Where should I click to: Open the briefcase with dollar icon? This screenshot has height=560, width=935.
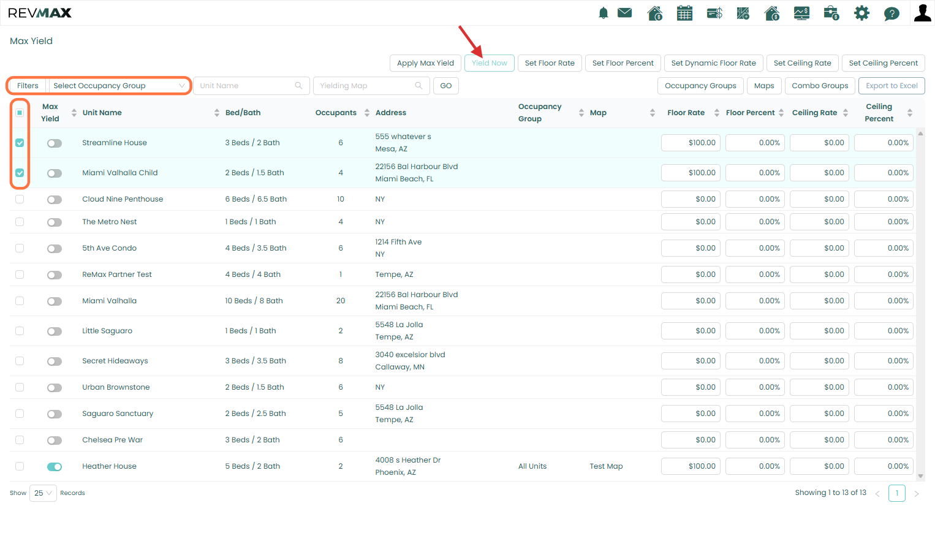pyautogui.click(x=831, y=13)
